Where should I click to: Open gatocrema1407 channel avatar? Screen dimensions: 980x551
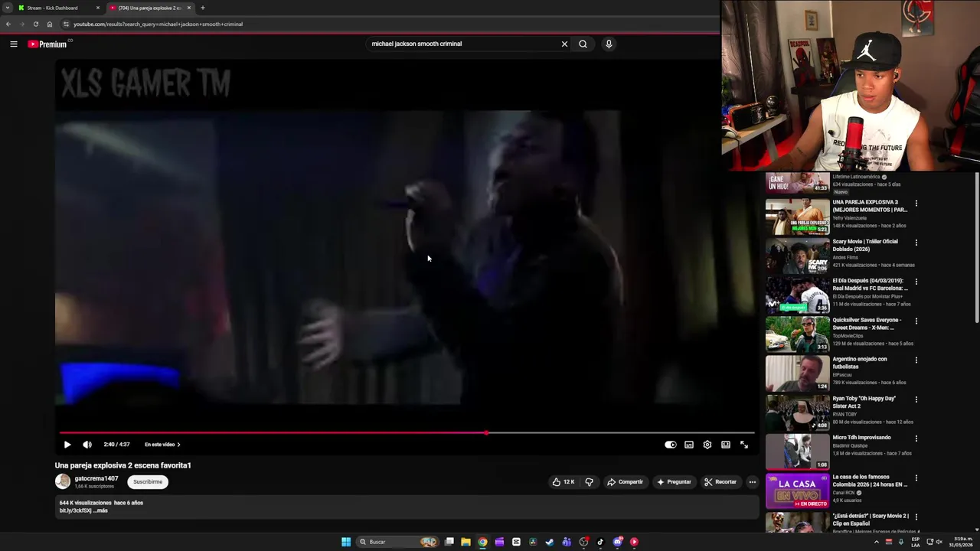click(63, 481)
